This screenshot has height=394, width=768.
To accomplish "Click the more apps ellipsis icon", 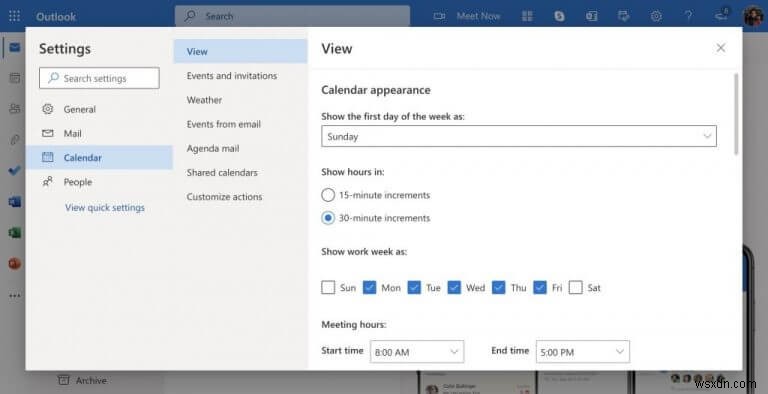I will 15,296.
